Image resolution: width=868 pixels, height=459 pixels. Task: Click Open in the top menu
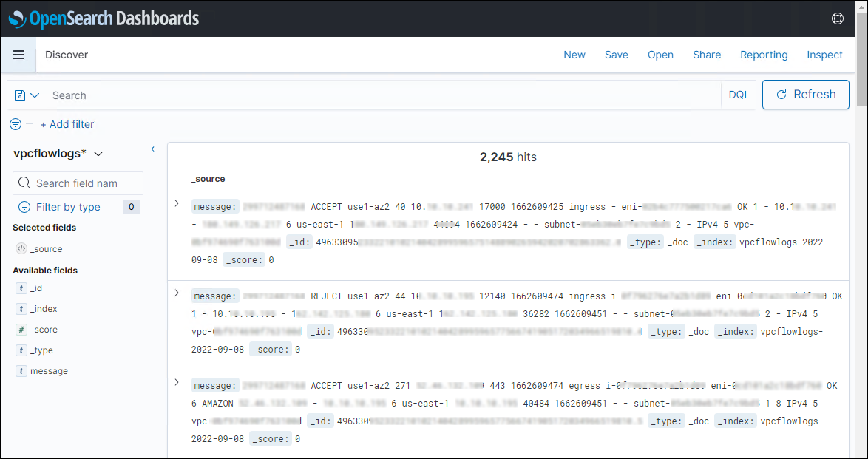coord(660,55)
